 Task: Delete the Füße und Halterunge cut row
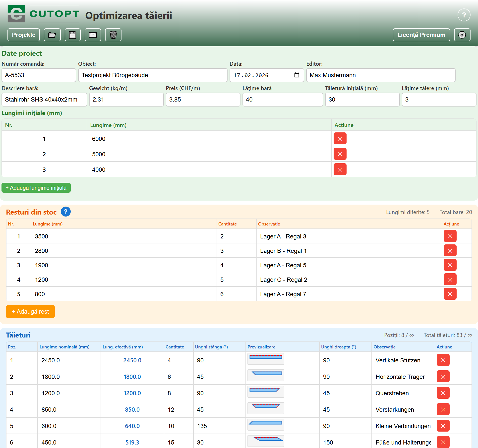(x=443, y=442)
